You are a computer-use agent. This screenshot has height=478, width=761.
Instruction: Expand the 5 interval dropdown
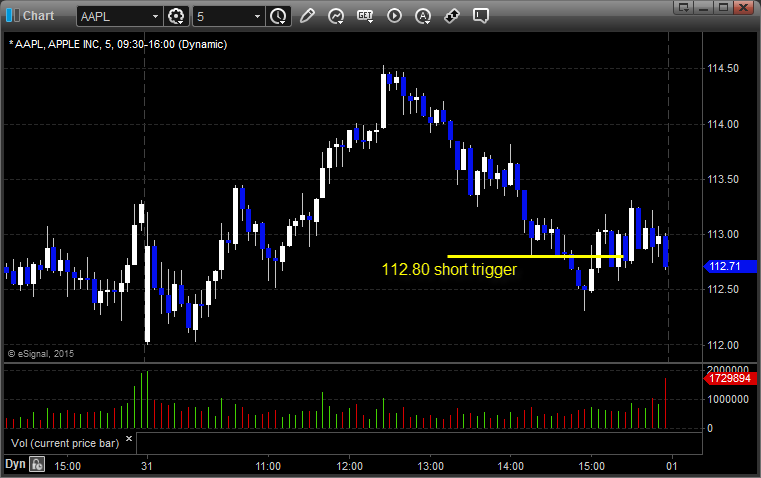[x=257, y=16]
